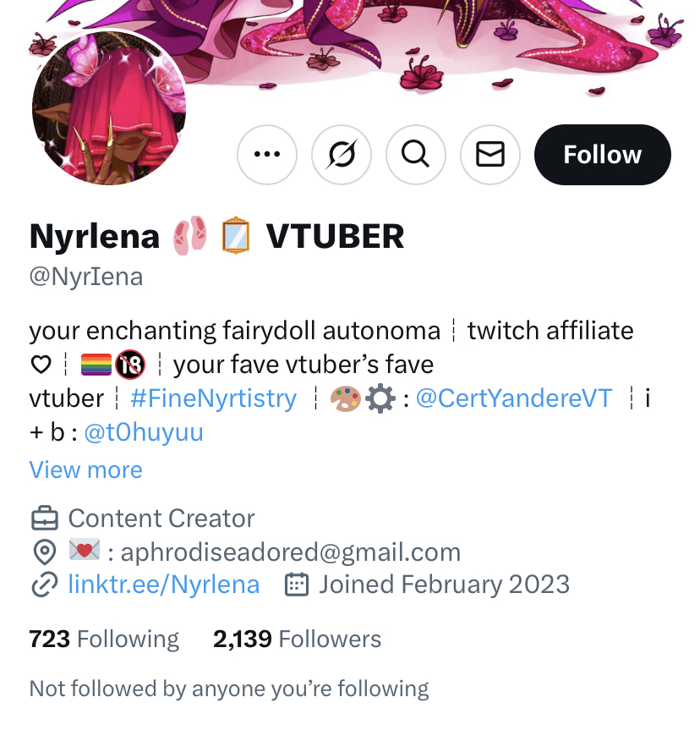
Task: Search this profile's posts with magnifier icon
Action: (416, 154)
